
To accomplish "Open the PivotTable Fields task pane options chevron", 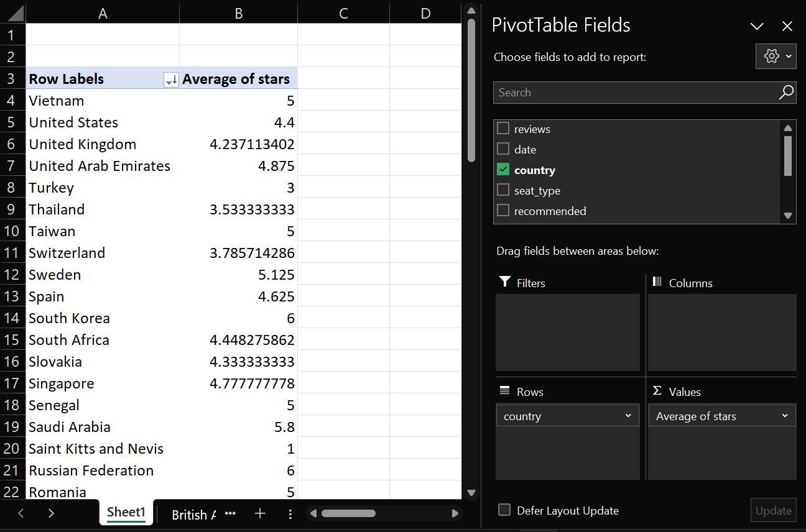I will tap(757, 26).
